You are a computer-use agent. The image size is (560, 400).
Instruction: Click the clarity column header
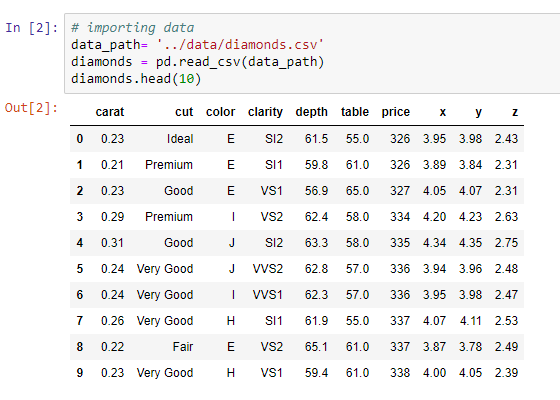(x=265, y=112)
